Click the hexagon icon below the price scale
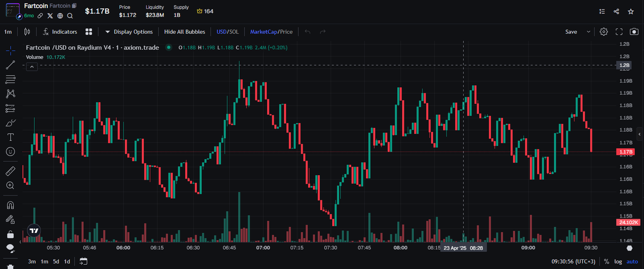The image size is (644, 269). coord(630,248)
